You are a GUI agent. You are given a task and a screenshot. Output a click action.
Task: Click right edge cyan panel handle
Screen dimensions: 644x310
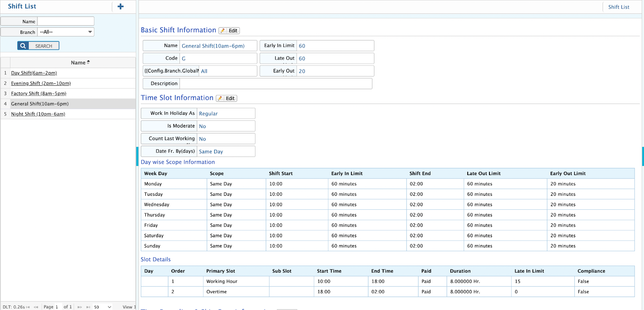(643, 156)
